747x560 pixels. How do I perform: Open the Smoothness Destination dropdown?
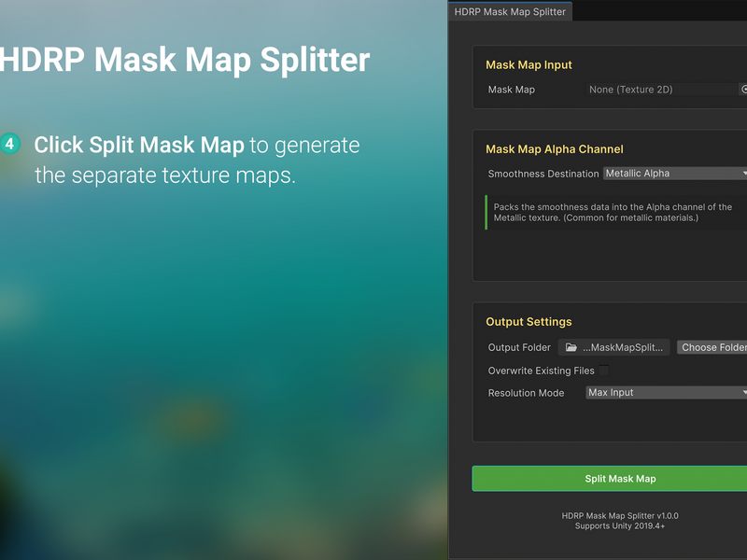click(675, 174)
